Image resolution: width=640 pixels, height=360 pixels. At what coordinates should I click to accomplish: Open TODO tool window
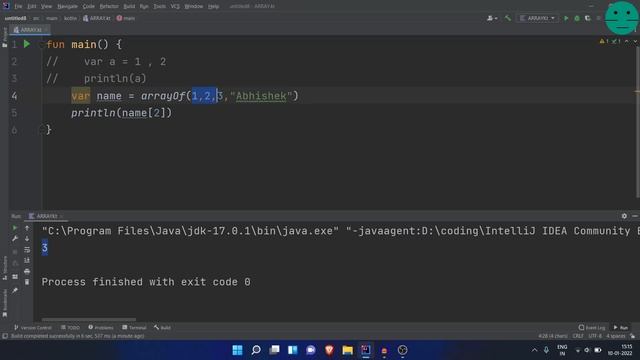pyautogui.click(x=70, y=327)
